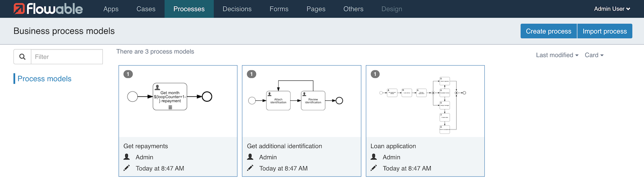Select Process models in the sidebar

pyautogui.click(x=44, y=79)
